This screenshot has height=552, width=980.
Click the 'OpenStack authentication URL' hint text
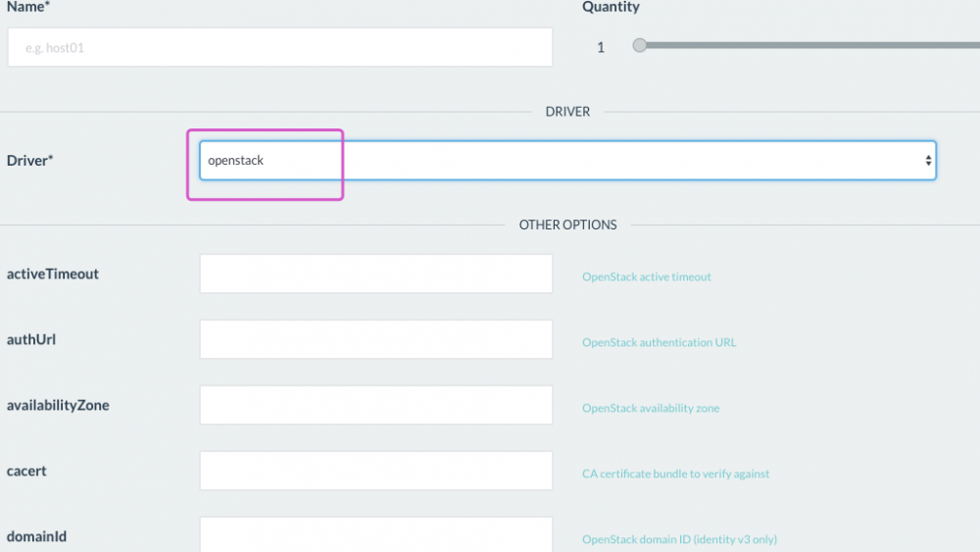click(659, 343)
